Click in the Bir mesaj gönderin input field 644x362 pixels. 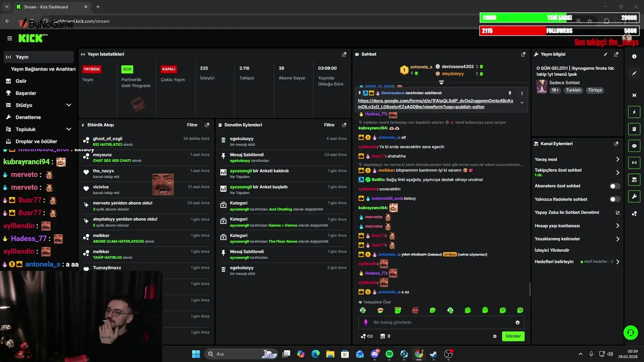pyautogui.click(x=442, y=322)
